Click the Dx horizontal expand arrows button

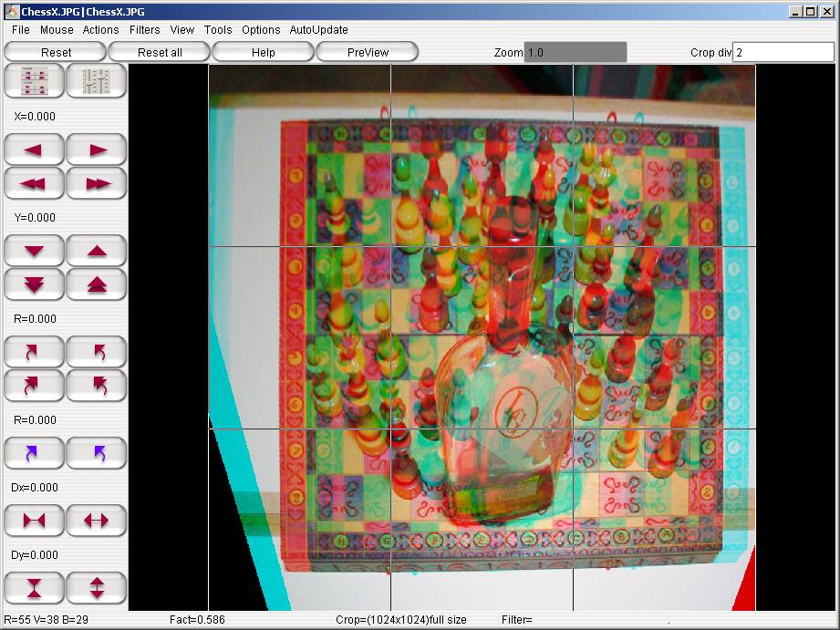coord(97,521)
